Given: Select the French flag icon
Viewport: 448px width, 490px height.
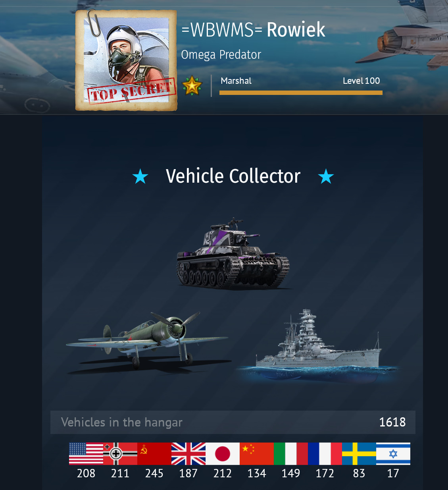Looking at the screenshot, I should [x=325, y=453].
